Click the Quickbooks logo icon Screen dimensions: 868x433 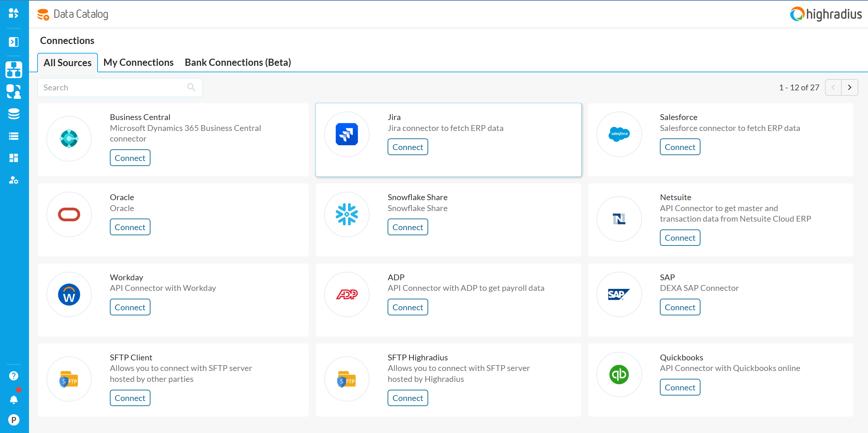[x=619, y=374]
